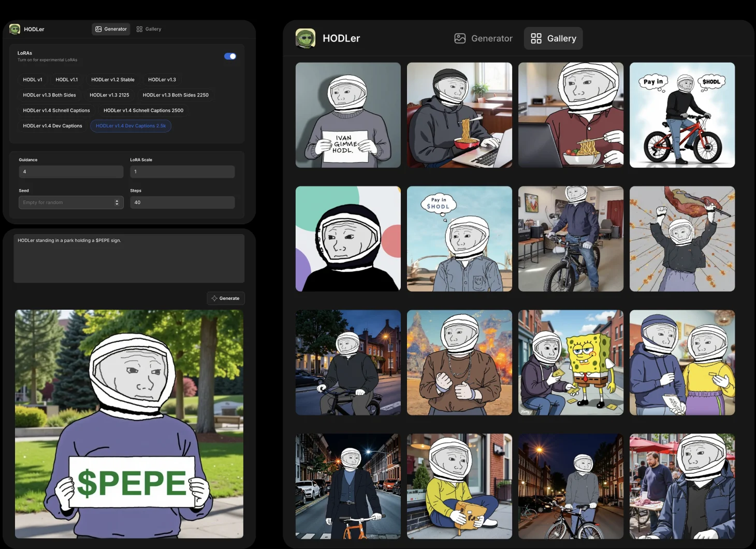Pick HODLer v1.3 Both Sides 2250
The width and height of the screenshot is (756, 549).
coord(176,95)
